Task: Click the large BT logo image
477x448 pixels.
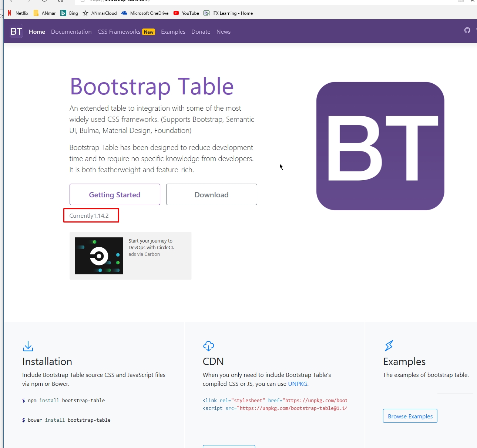Action: point(380,146)
